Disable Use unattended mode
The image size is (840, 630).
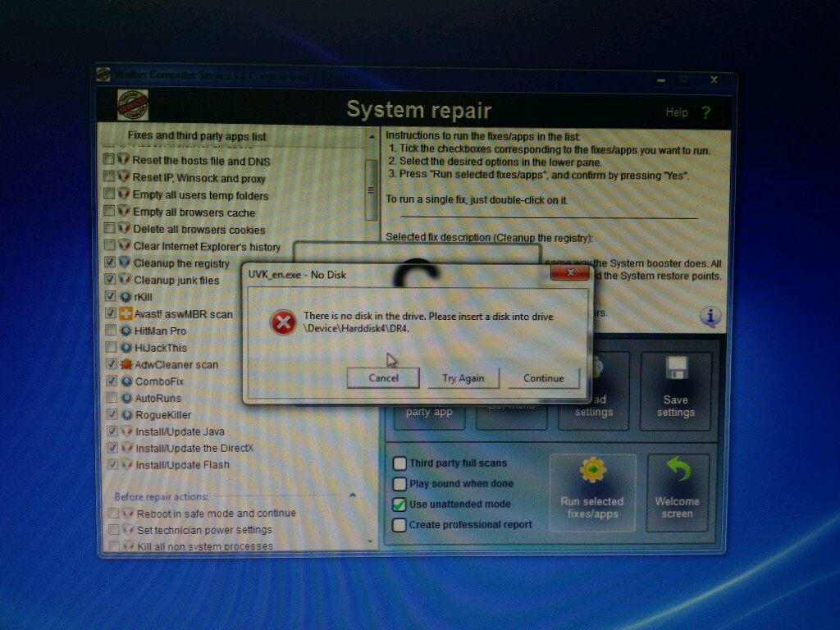(x=399, y=504)
